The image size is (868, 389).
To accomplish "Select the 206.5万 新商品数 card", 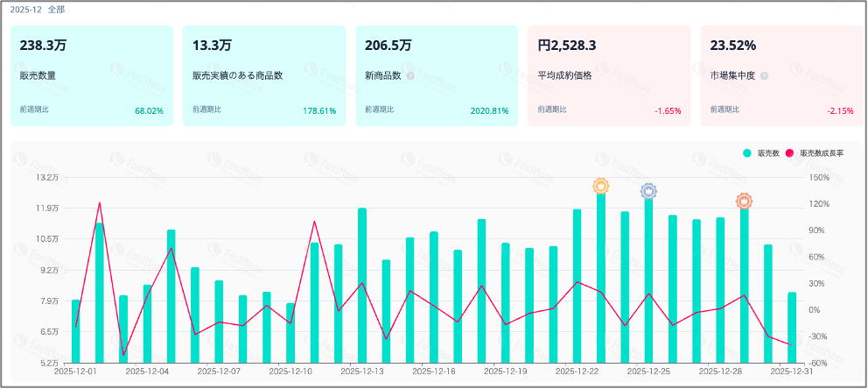I will [x=437, y=76].
